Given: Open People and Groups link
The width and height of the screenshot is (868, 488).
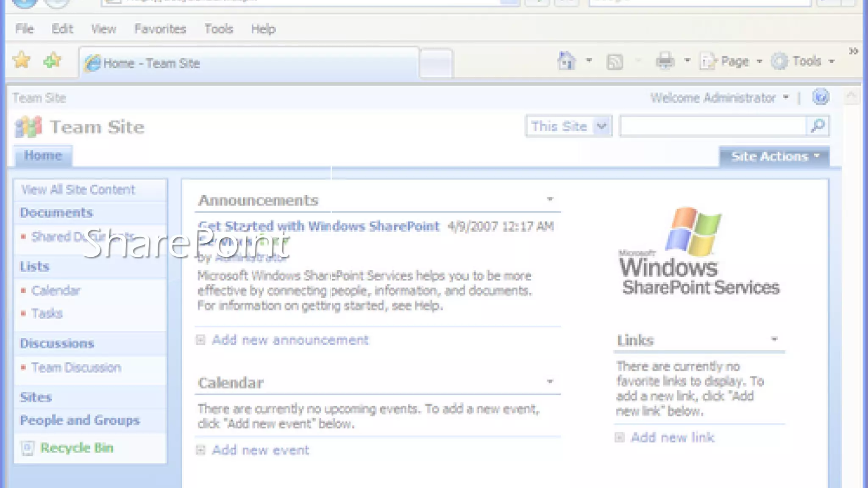Looking at the screenshot, I should (80, 420).
